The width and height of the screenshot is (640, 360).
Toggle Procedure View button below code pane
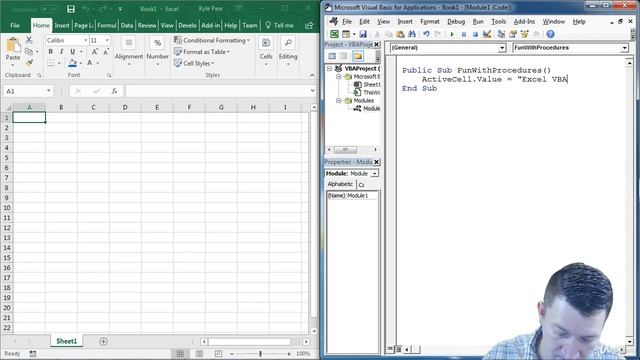(x=390, y=349)
